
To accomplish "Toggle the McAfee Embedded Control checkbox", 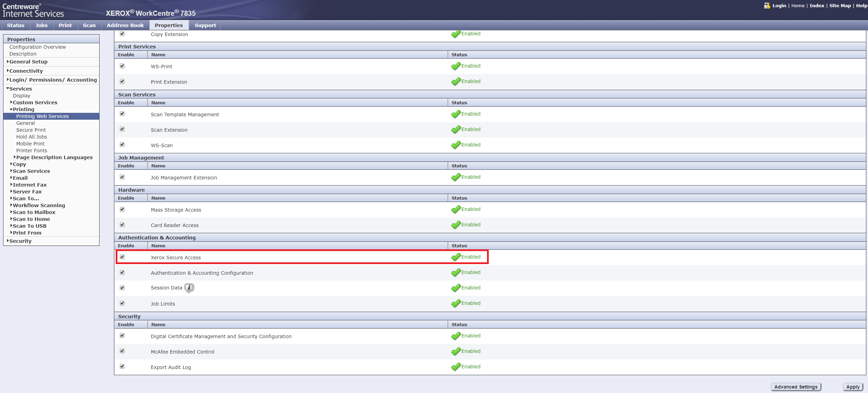I will (x=122, y=351).
